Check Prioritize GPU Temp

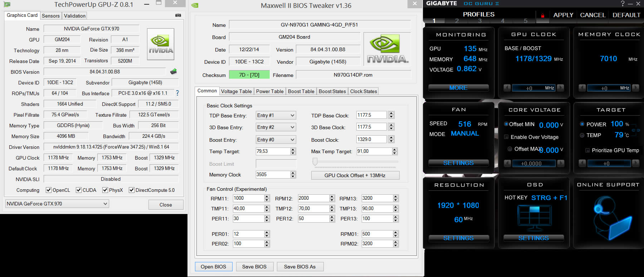tap(587, 150)
